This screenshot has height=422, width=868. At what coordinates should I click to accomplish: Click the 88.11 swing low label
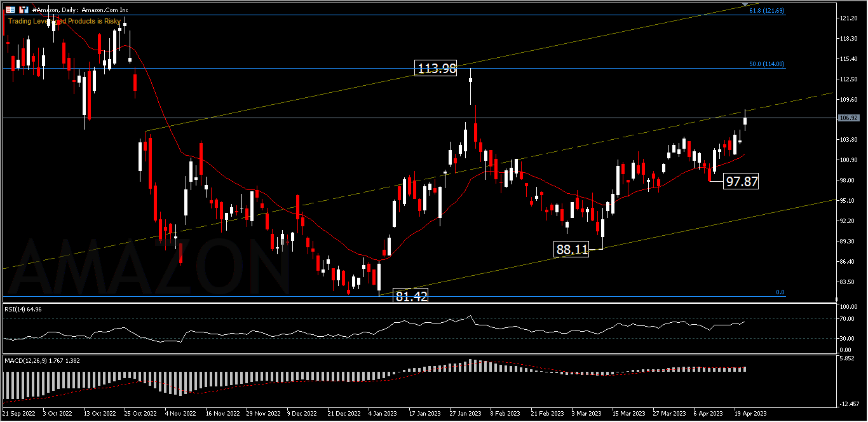[572, 250]
